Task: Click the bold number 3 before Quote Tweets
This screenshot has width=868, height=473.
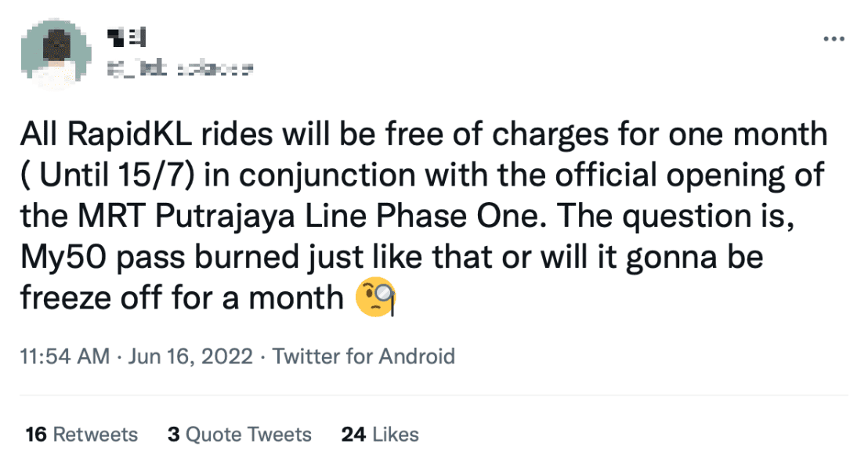Action: [173, 435]
